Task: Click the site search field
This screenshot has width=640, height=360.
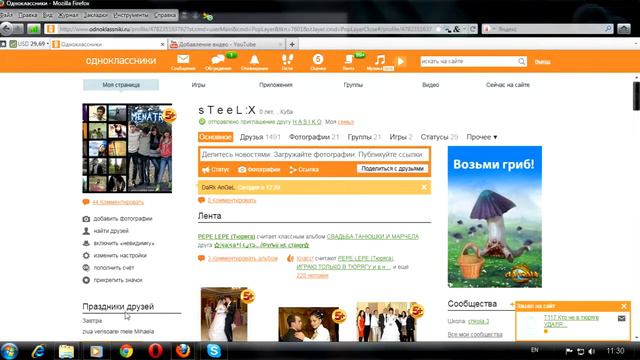Action: [469, 61]
